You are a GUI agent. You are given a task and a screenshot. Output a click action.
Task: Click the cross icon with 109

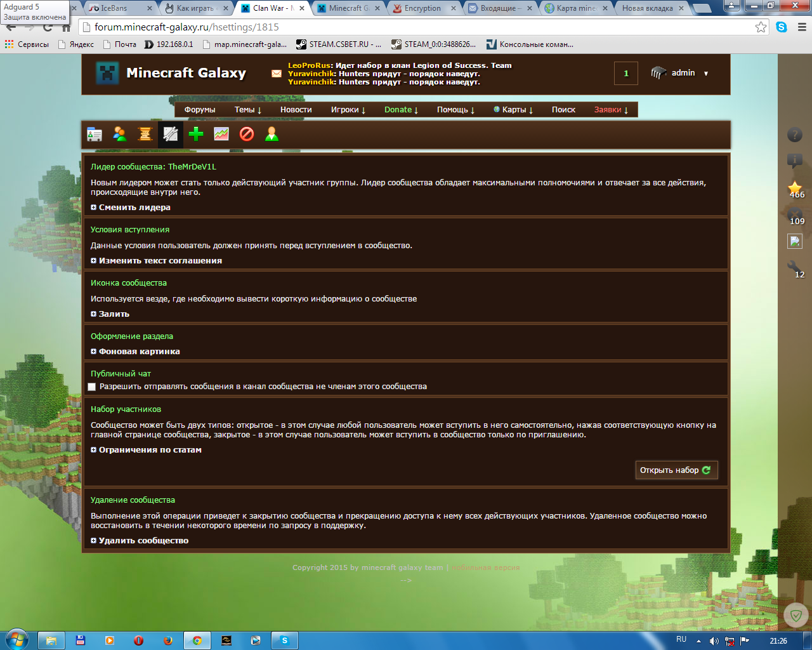tap(796, 216)
